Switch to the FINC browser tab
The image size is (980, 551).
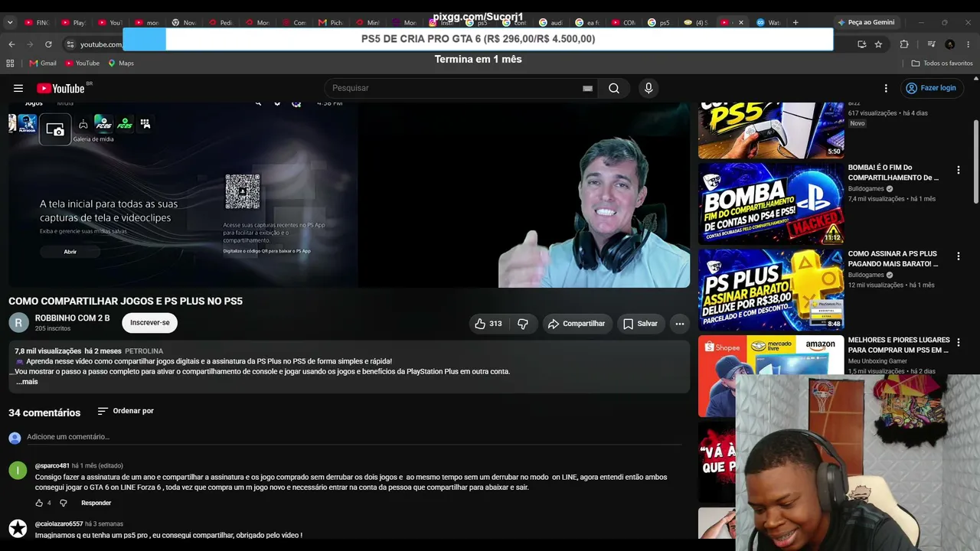(x=37, y=22)
